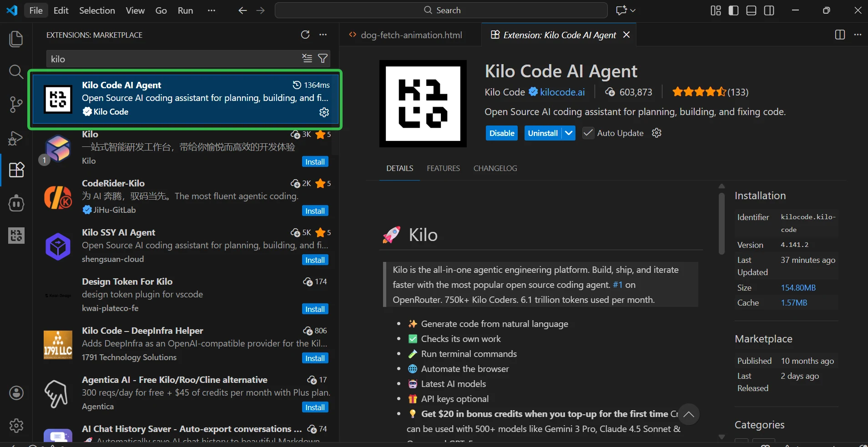
Task: Click the details pane vertical scrollbar
Action: (x=722, y=223)
